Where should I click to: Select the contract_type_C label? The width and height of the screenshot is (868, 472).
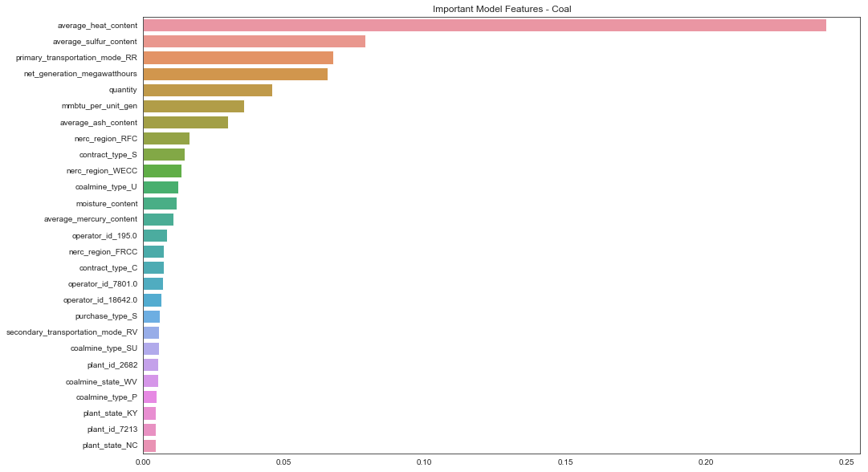pos(108,268)
